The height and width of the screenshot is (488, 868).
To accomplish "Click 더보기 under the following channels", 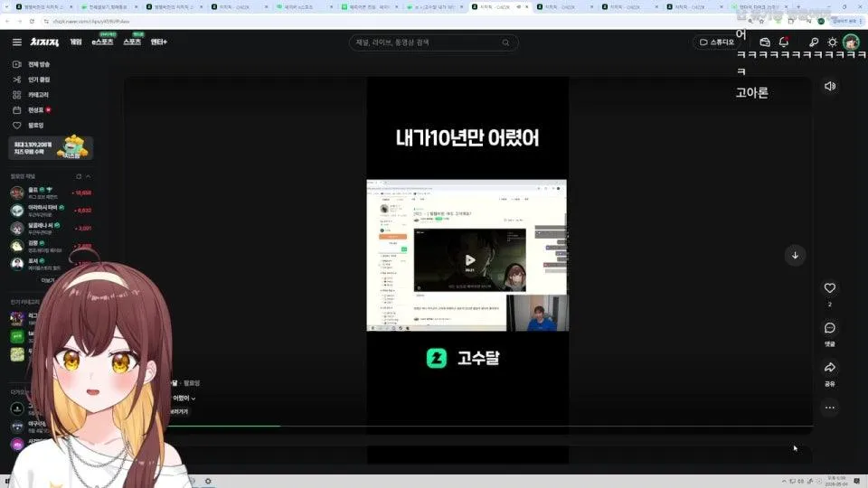I will point(48,280).
